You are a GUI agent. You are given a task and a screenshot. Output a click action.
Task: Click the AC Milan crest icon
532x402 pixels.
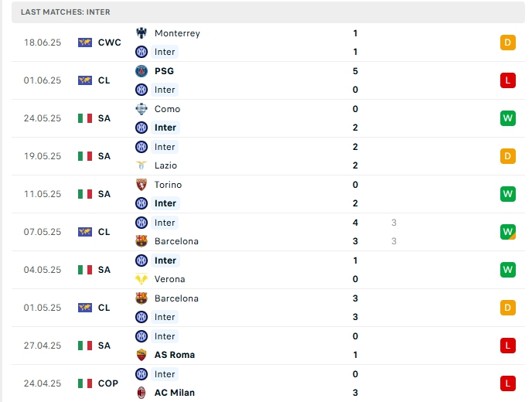click(141, 393)
